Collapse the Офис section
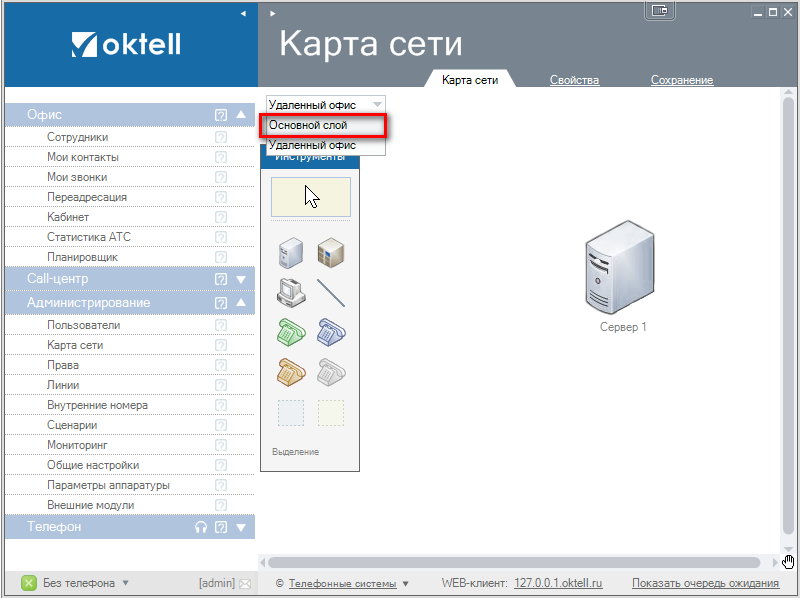The width and height of the screenshot is (800, 598). pos(241,115)
